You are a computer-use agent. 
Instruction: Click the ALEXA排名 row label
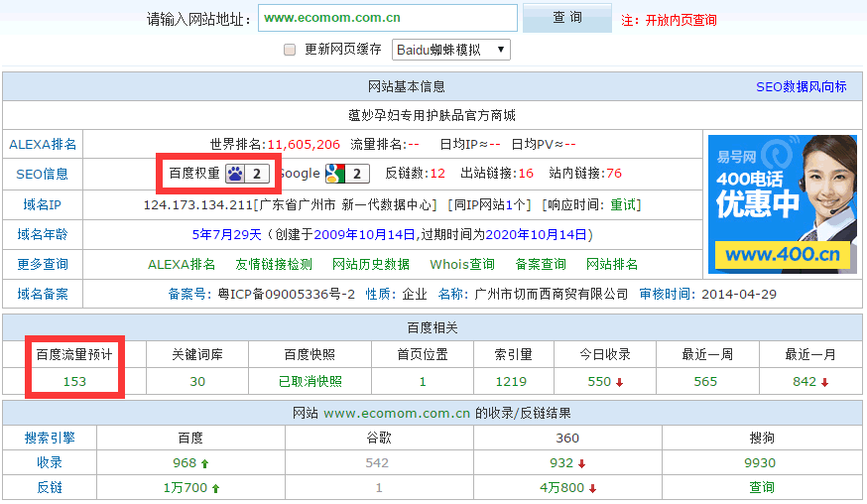pyautogui.click(x=43, y=145)
